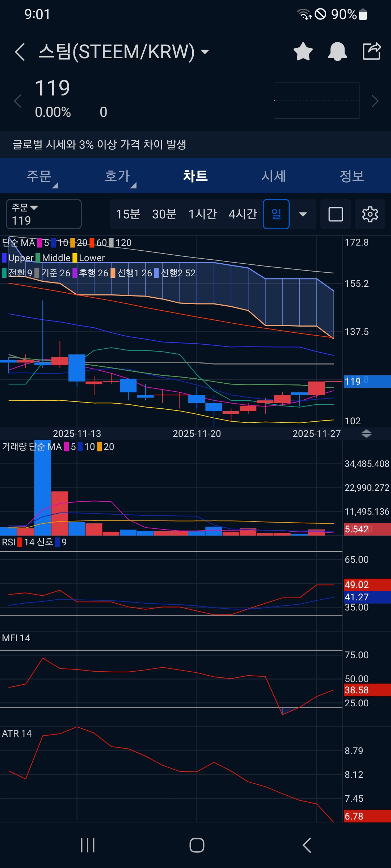Tap 선행2 52 Ichimoku legend
The height and width of the screenshot is (868, 391).
175,273
